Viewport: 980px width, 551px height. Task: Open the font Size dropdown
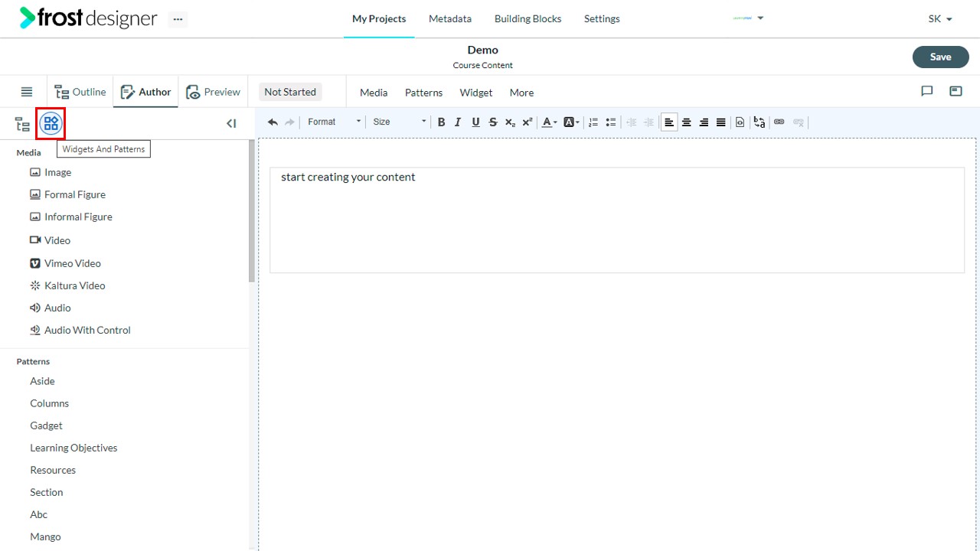tap(399, 122)
